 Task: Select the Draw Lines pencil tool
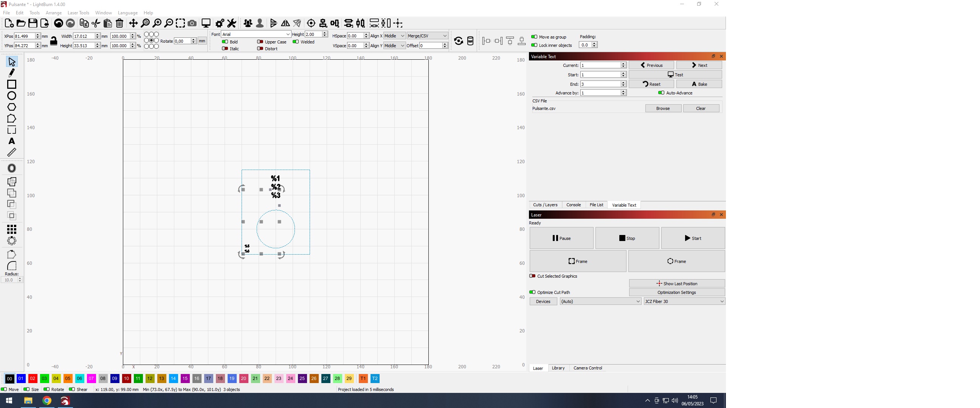[12, 73]
